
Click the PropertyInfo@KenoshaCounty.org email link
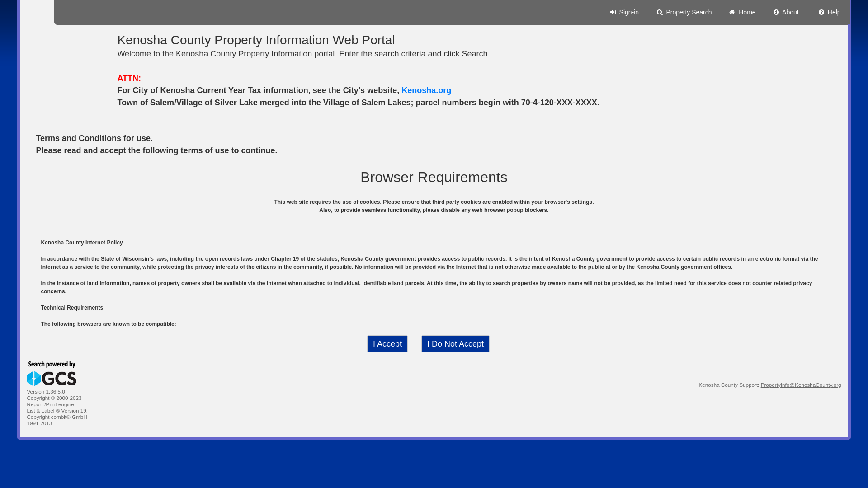pyautogui.click(x=801, y=385)
